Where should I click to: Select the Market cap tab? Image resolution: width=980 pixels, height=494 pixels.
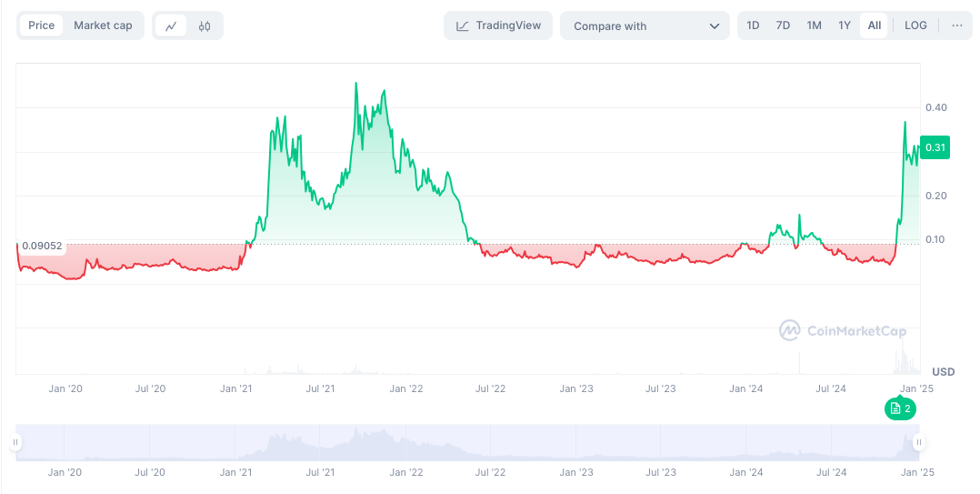click(103, 25)
